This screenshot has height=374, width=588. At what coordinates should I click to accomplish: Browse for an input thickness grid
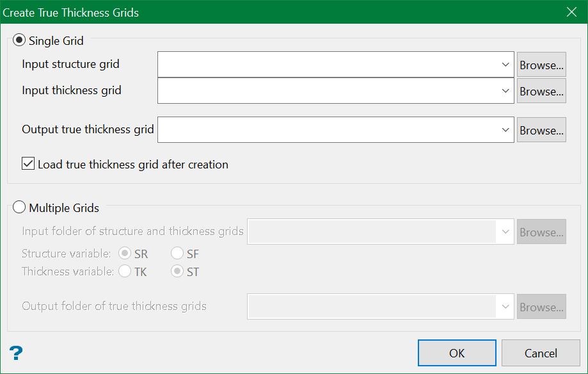[541, 90]
